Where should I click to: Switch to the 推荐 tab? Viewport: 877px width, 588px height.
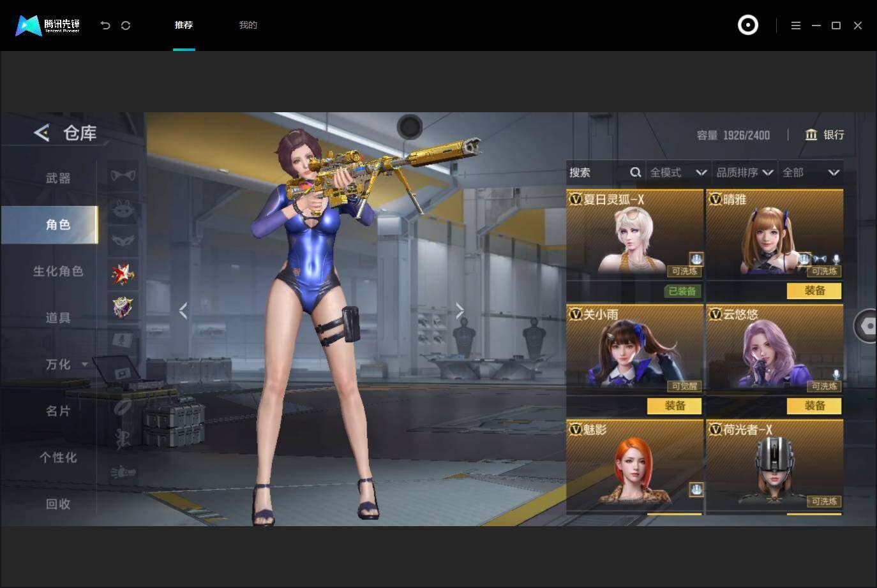(184, 25)
